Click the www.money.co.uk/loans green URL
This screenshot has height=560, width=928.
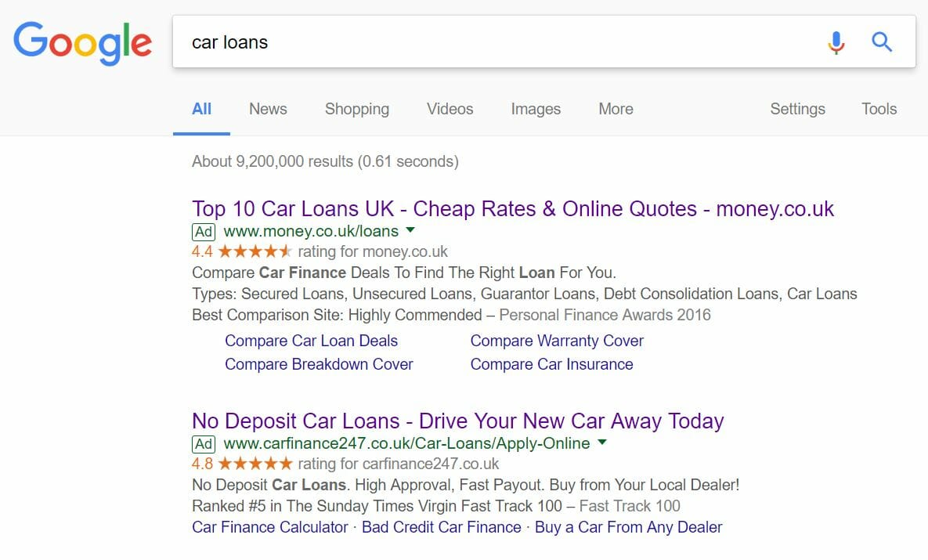click(x=311, y=231)
